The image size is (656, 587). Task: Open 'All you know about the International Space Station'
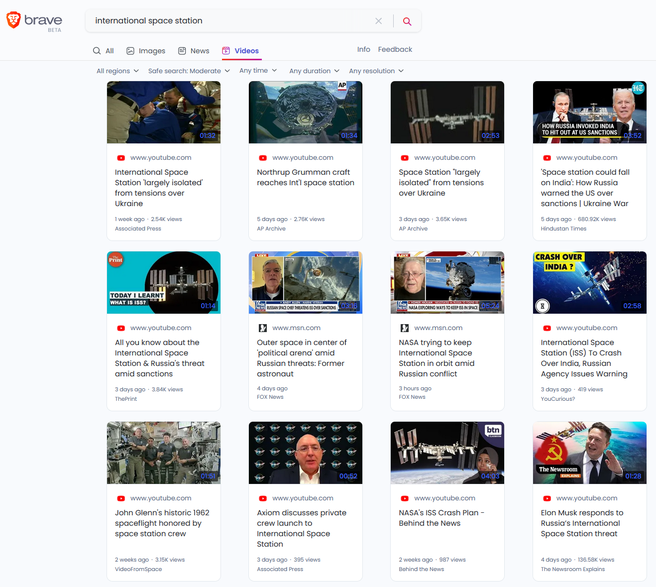(159, 358)
